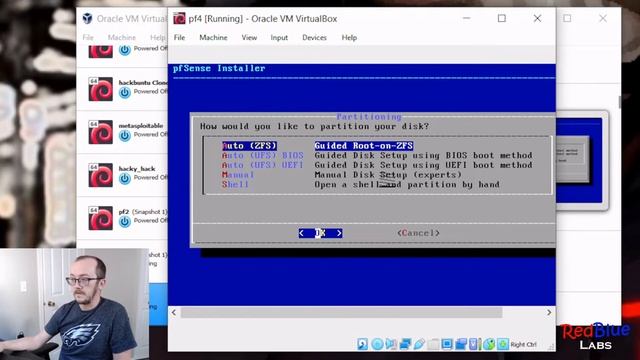Screen dimensions: 640x360
Task: Click the network adapters status icon
Action: click(405, 344)
